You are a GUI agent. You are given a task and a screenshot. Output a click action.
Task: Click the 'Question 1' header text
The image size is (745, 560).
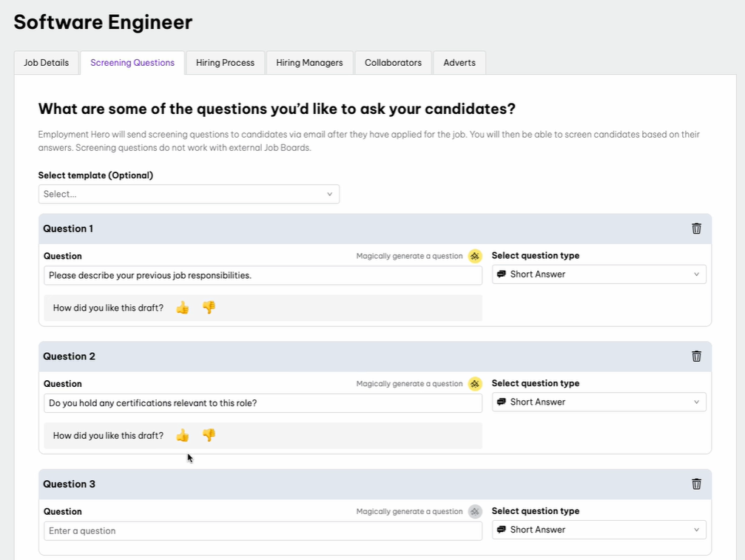pos(68,229)
